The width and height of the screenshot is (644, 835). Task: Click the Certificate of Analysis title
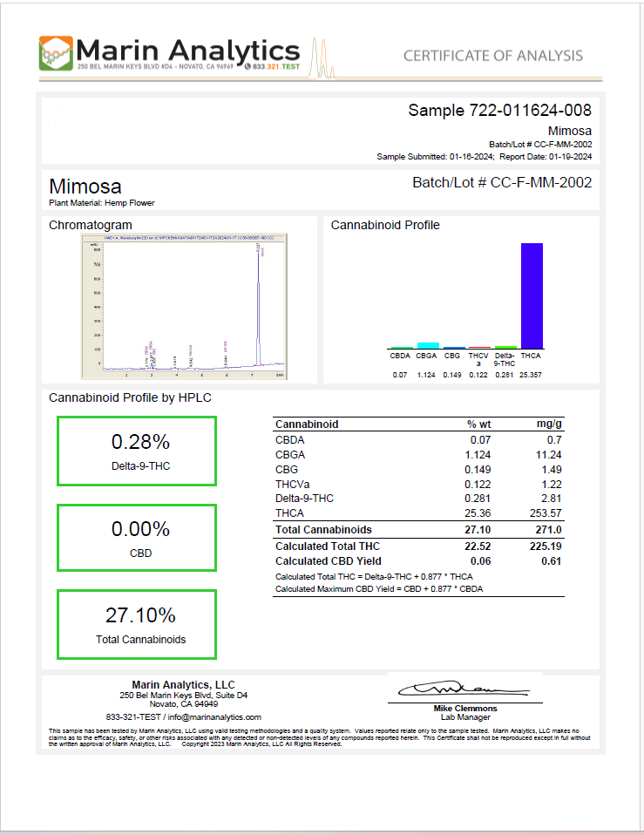(492, 56)
